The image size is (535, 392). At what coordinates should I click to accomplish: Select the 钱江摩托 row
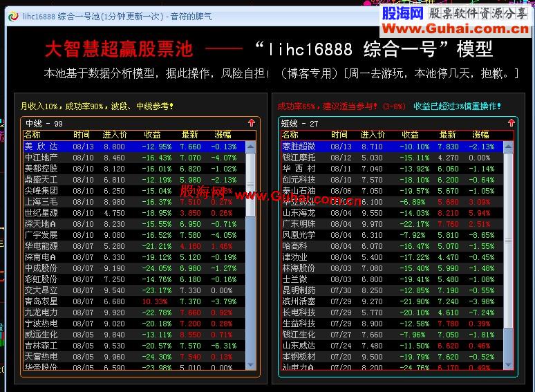tap(393, 158)
